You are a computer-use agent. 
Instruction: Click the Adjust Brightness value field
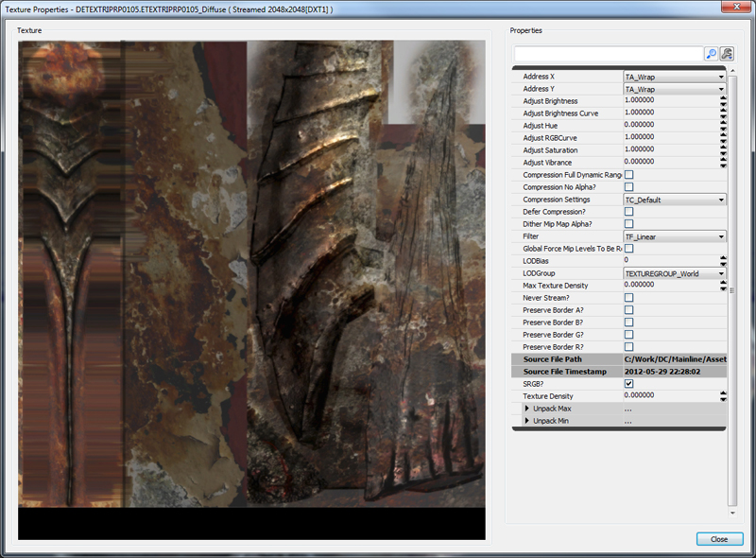(671, 100)
